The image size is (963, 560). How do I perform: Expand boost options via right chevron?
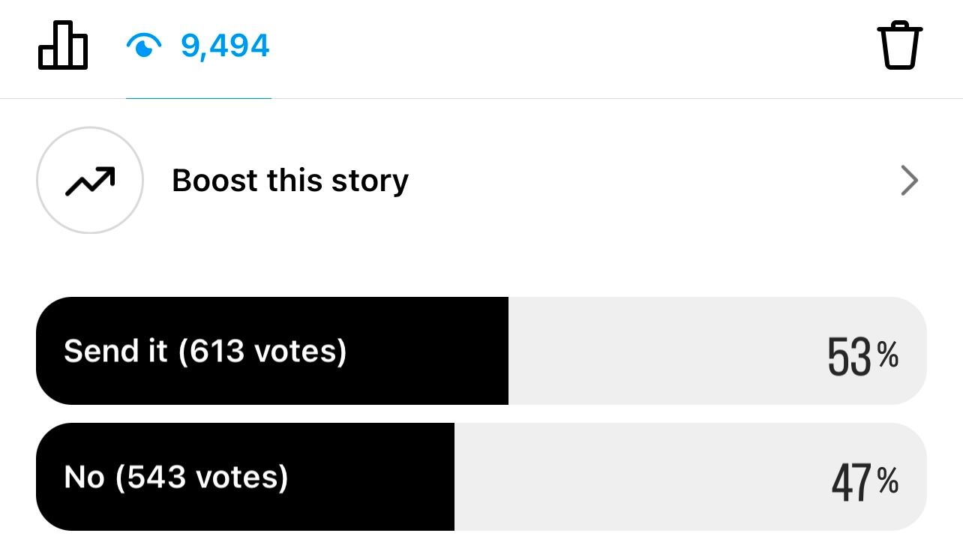909,181
